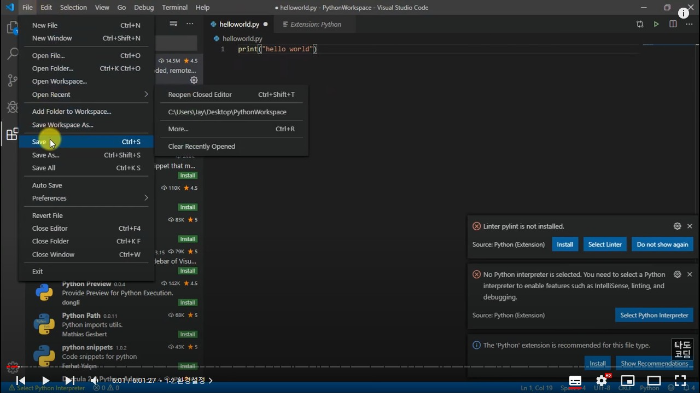Install the Python Preview extension
This screenshot has height=393, width=700.
(188, 303)
